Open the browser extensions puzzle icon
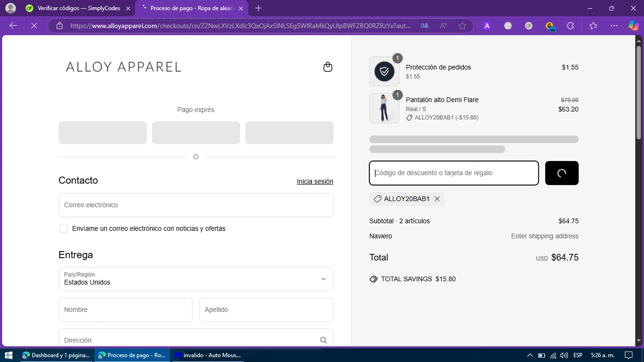Viewport: 644px width, 362px height. pos(570,26)
